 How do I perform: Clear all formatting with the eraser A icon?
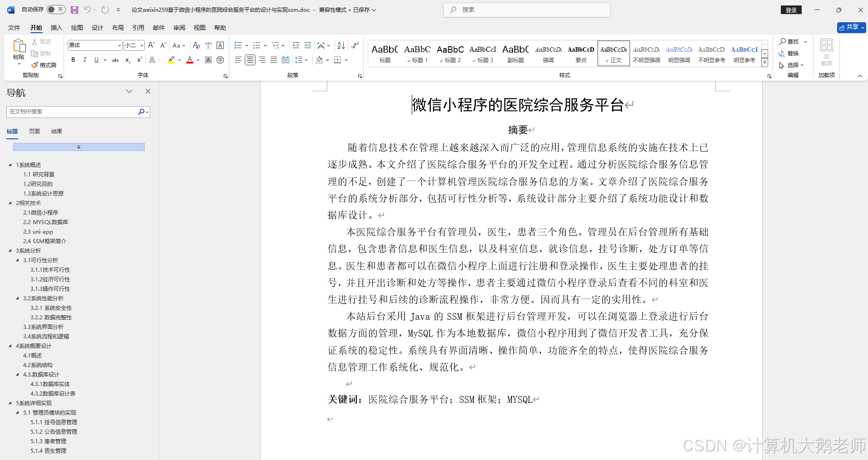tap(196, 45)
